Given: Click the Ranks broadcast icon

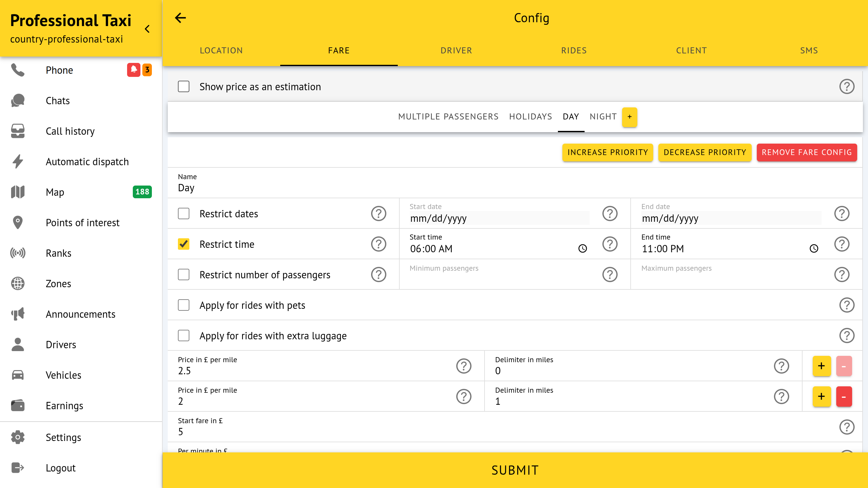Looking at the screenshot, I should 18,253.
